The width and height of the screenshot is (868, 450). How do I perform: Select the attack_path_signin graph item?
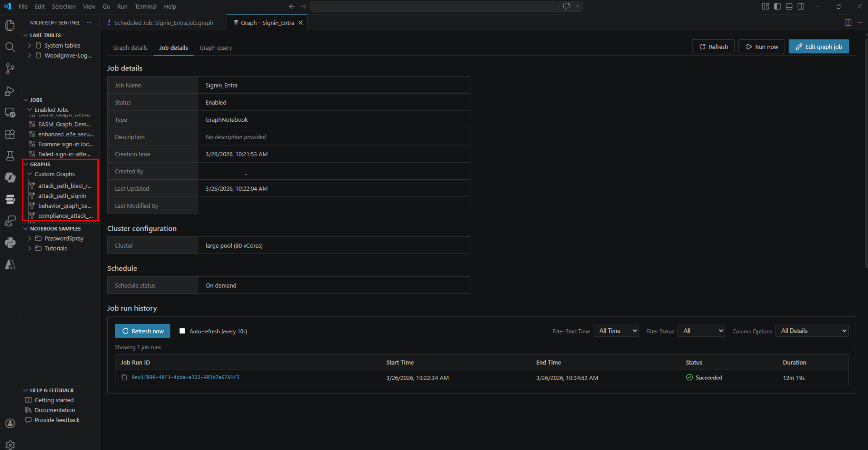(62, 196)
